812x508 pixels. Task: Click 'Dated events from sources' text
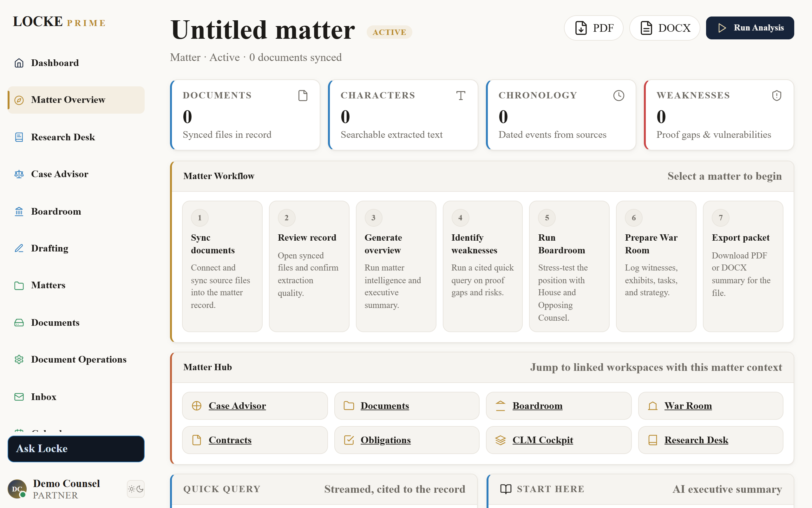point(552,135)
